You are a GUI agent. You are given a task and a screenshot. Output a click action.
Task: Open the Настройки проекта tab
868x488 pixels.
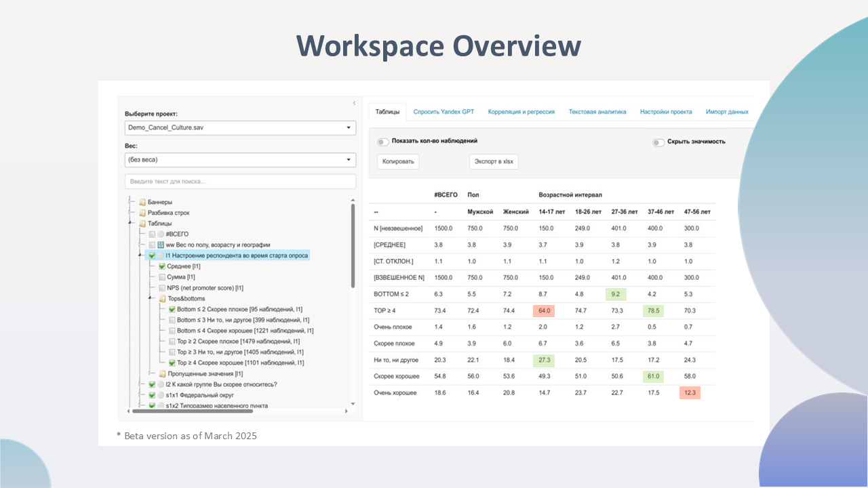(x=666, y=112)
